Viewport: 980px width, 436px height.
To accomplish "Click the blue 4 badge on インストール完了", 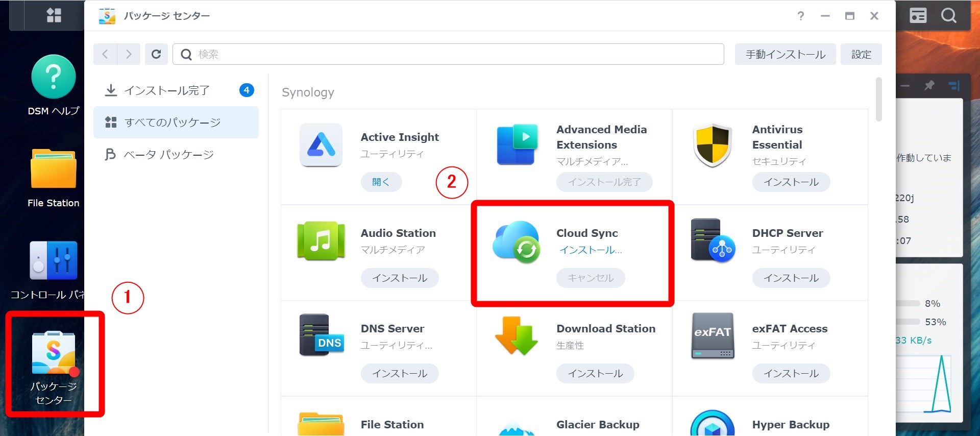I will 247,90.
